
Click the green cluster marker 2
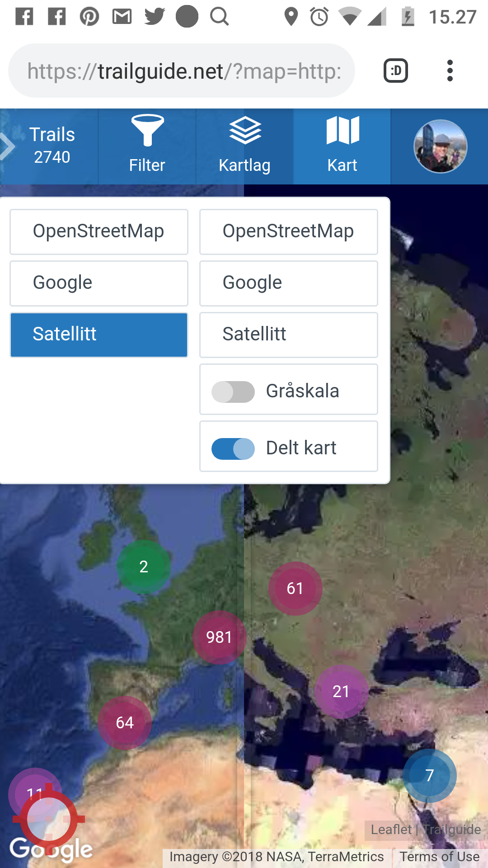click(x=144, y=566)
